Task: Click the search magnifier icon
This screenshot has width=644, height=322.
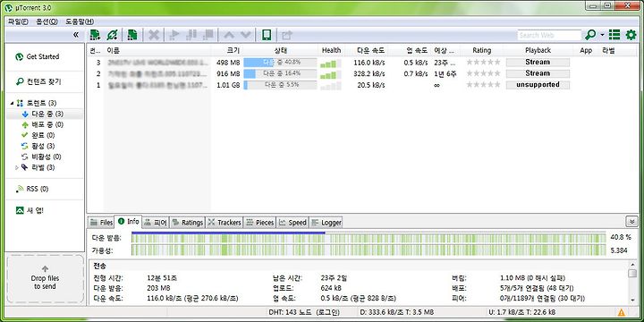Action: [590, 35]
